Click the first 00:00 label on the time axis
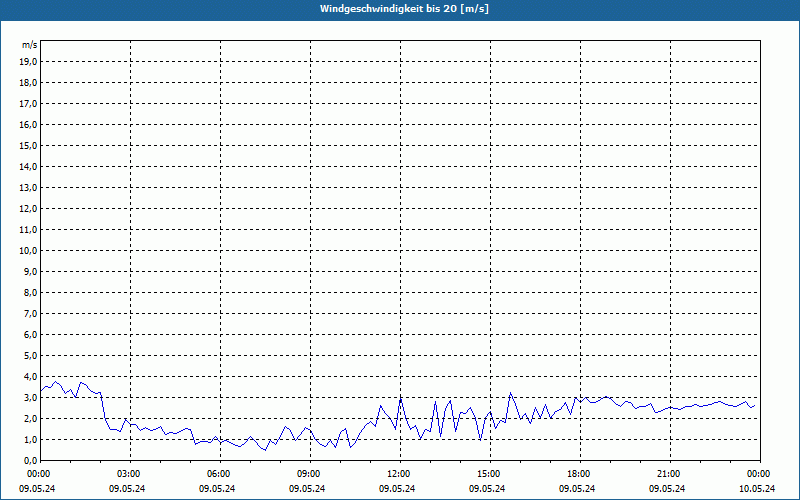This screenshot has height=500, width=800. pyautogui.click(x=38, y=474)
